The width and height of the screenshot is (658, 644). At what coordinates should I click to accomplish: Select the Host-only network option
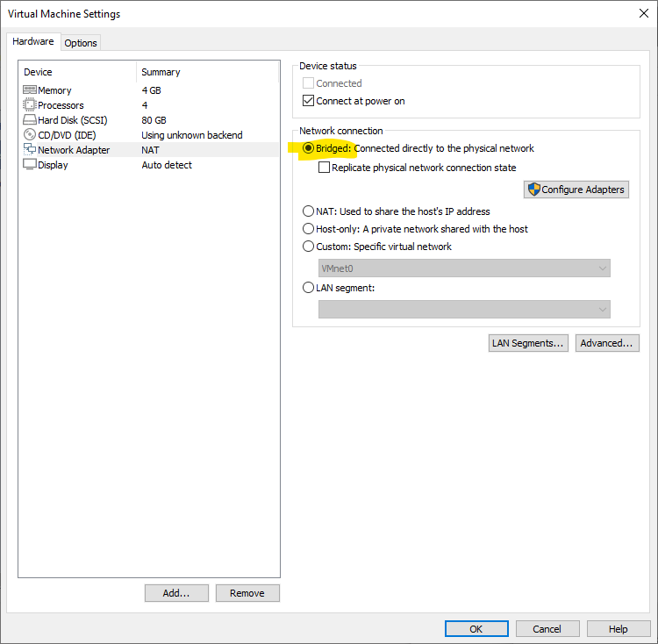pos(308,229)
